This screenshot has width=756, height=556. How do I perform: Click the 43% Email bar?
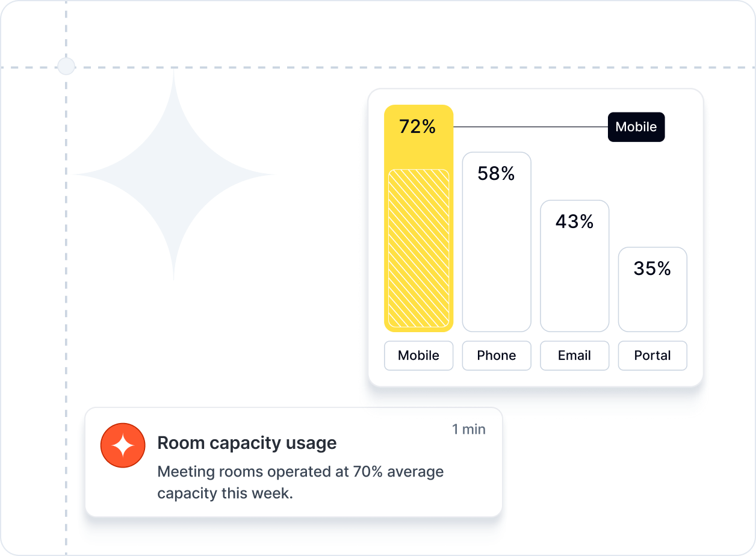574,277
